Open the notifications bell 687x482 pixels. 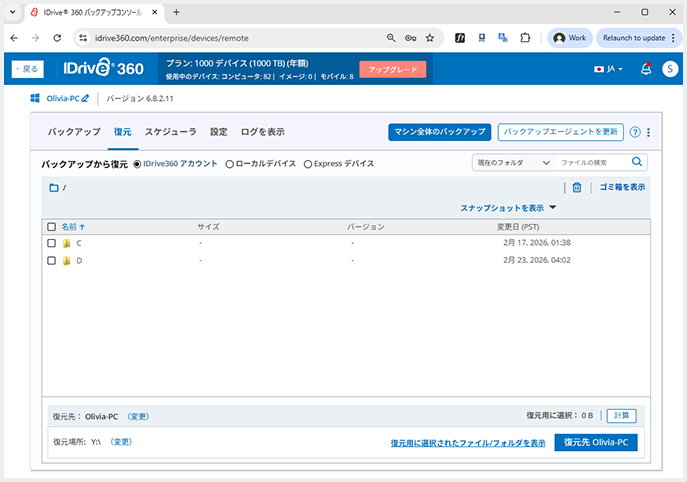pos(646,69)
